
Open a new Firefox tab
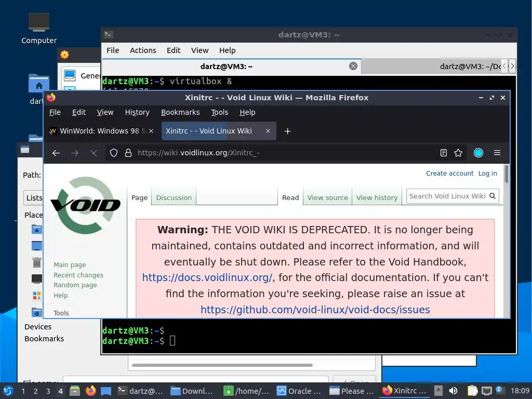287,131
